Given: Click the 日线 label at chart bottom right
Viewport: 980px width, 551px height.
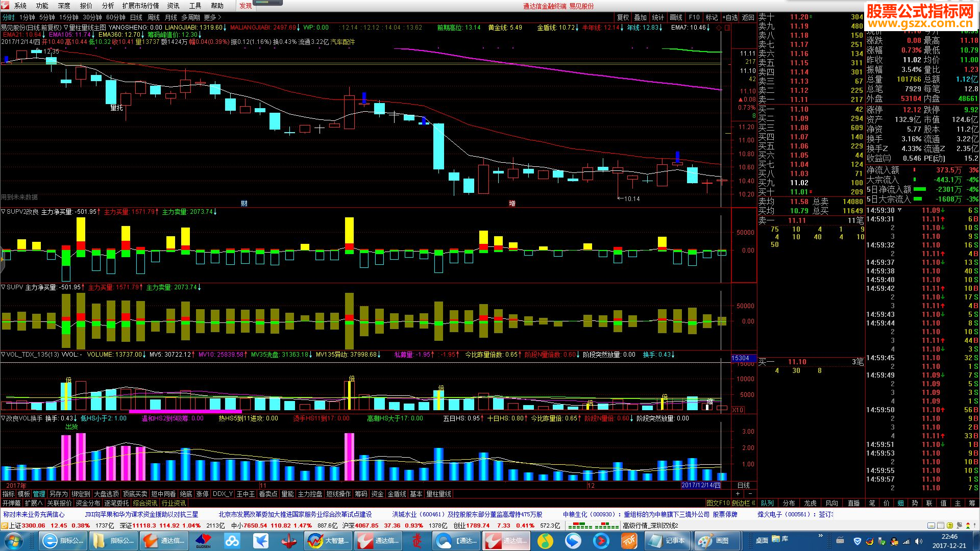Looking at the screenshot, I should tap(744, 485).
